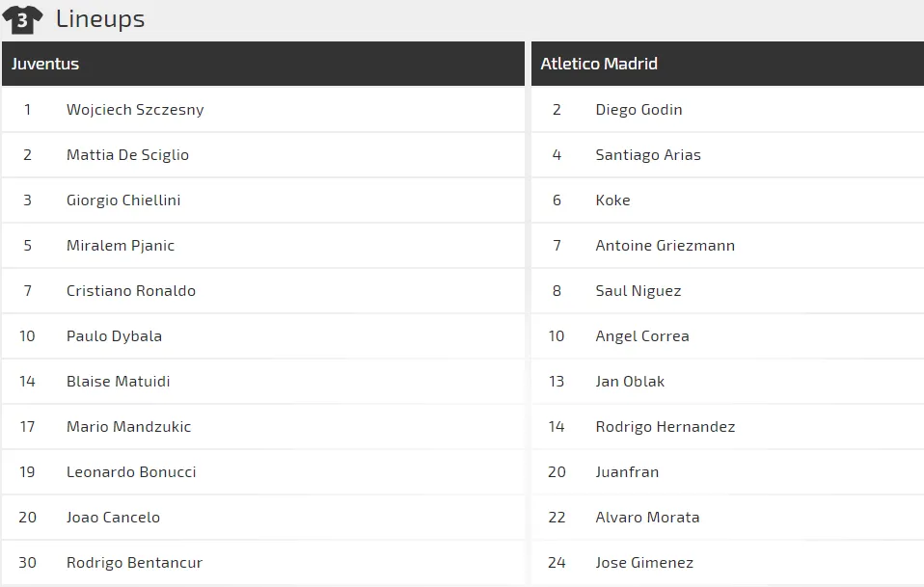
Task: Select the Atletico Madrid team header
Action: [599, 64]
